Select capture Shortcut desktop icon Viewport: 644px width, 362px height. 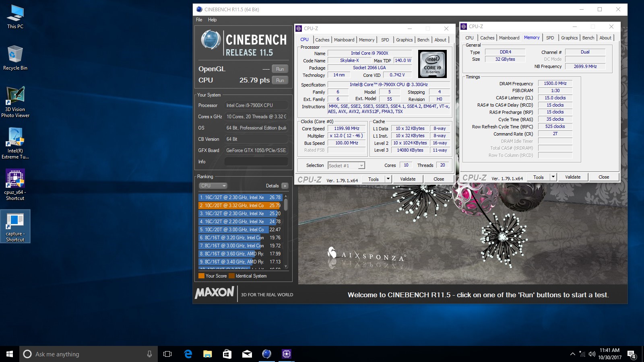click(x=15, y=226)
